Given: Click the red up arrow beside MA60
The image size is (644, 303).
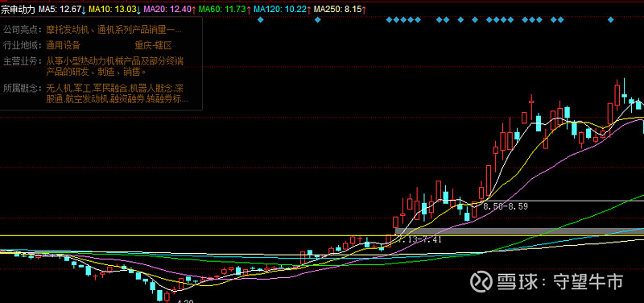Looking at the screenshot, I should (249, 9).
